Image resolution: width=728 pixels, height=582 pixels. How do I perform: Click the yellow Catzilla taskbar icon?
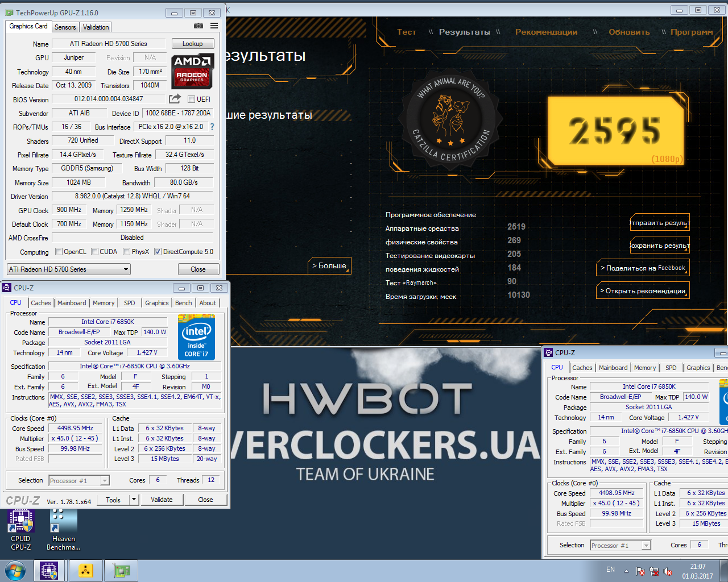[85, 571]
